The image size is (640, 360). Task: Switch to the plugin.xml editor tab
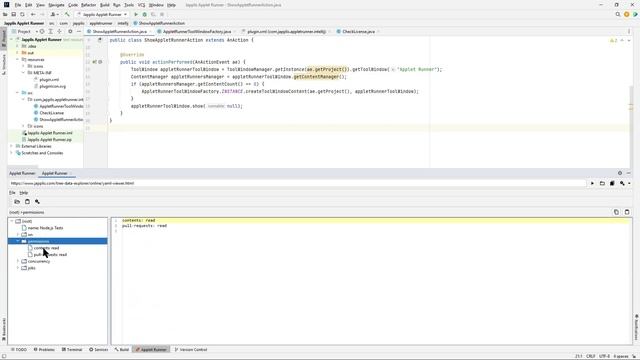[x=286, y=31]
